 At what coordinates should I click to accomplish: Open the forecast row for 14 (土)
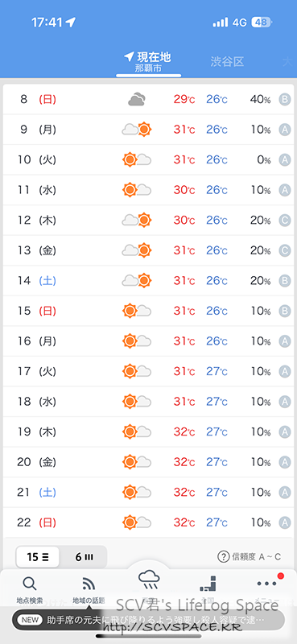point(148,280)
